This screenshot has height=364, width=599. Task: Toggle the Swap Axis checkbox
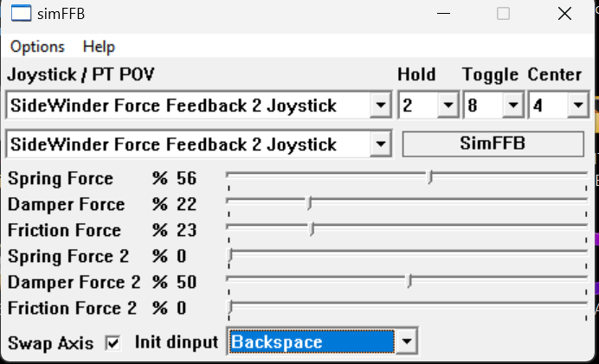coord(113,342)
